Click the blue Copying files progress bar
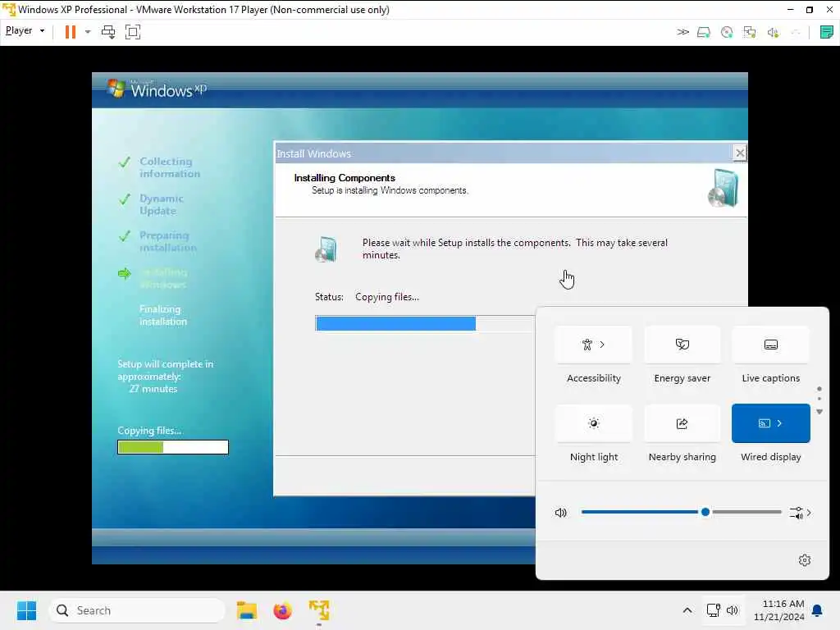 pyautogui.click(x=424, y=323)
